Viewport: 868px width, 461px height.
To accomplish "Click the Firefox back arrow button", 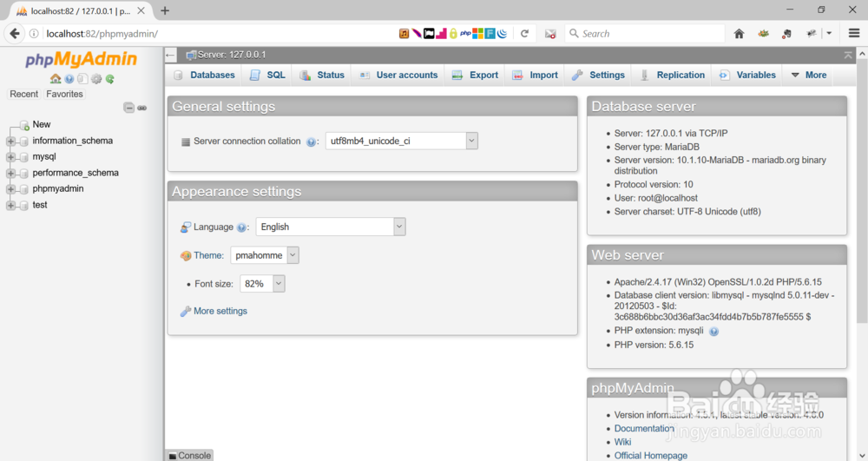I will pyautogui.click(x=15, y=34).
